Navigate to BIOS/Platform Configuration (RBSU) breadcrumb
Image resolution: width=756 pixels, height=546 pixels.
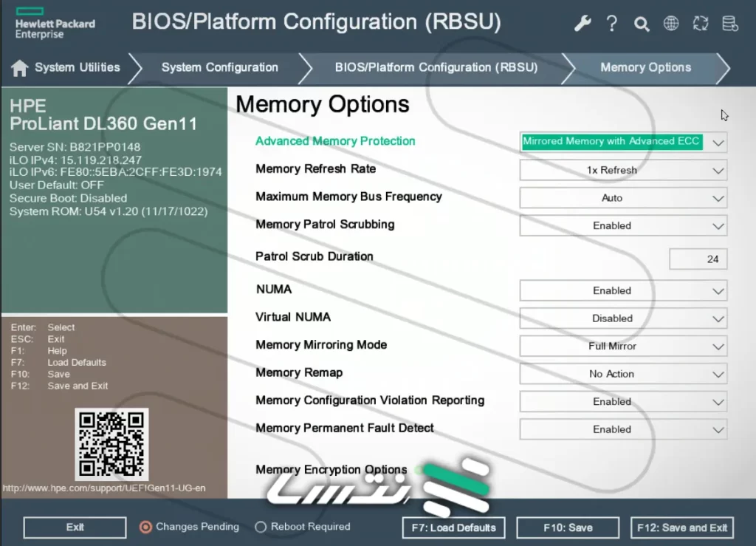[436, 67]
